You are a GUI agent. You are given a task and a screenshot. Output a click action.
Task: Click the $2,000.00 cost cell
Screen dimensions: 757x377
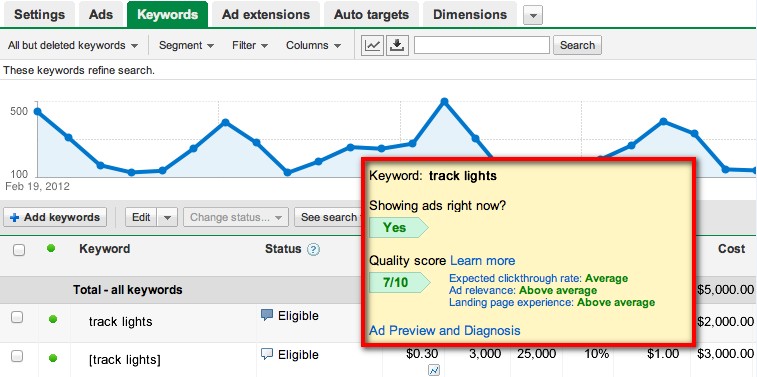(726, 321)
